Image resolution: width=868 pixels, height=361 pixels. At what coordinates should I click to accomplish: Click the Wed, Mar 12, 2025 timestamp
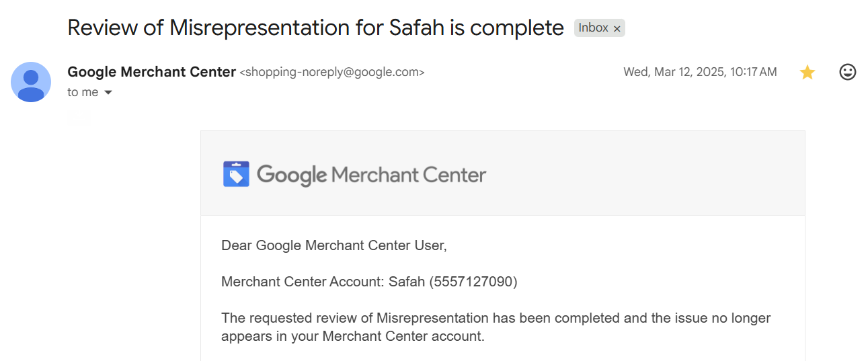700,72
